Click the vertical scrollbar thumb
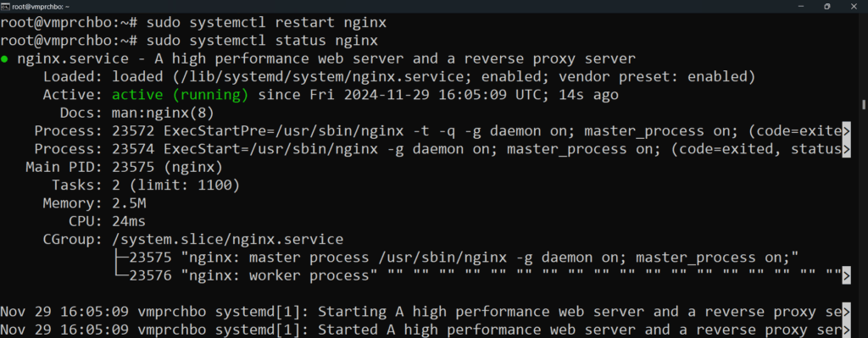Image resolution: width=868 pixels, height=338 pixels. coord(864,104)
